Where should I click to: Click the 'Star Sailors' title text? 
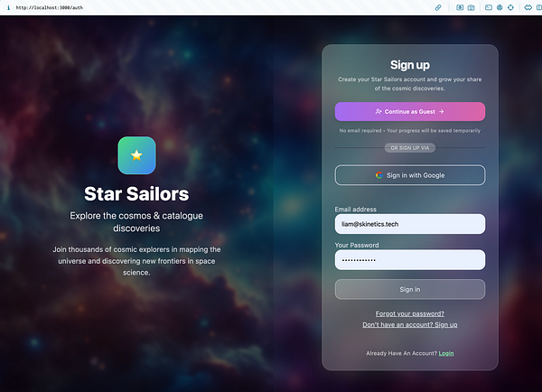click(136, 194)
